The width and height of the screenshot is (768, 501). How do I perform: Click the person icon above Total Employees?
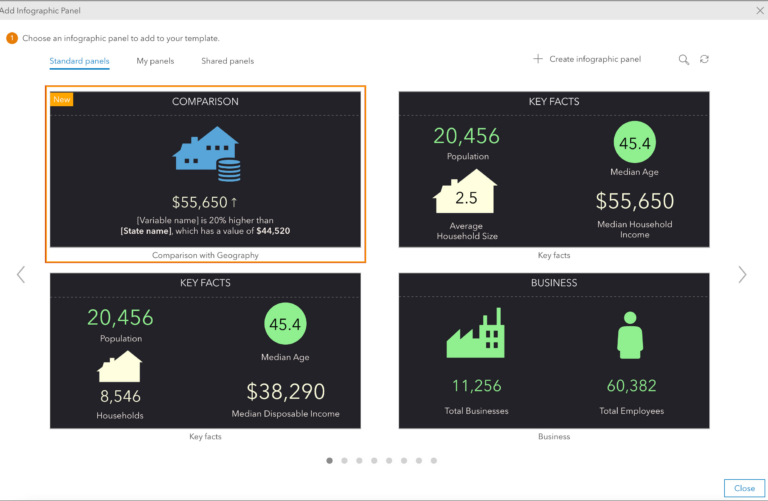pyautogui.click(x=630, y=335)
